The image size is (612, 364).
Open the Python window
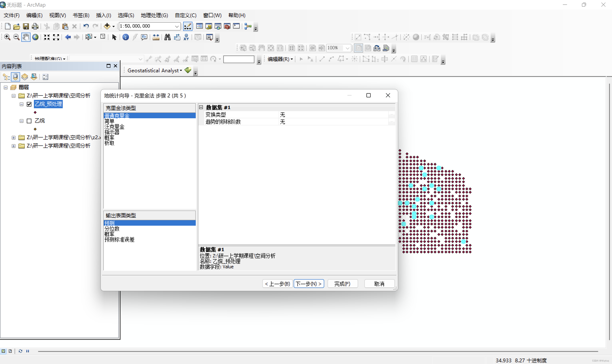pos(236,26)
